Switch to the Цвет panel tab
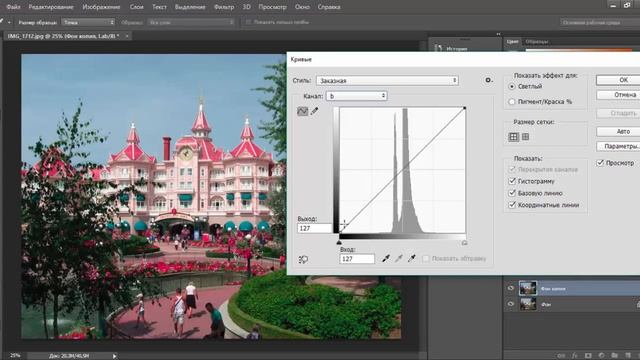The width and height of the screenshot is (640, 360). pyautogui.click(x=513, y=42)
